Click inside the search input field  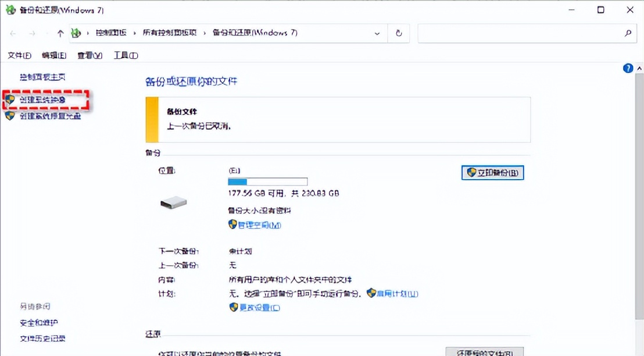tap(523, 33)
